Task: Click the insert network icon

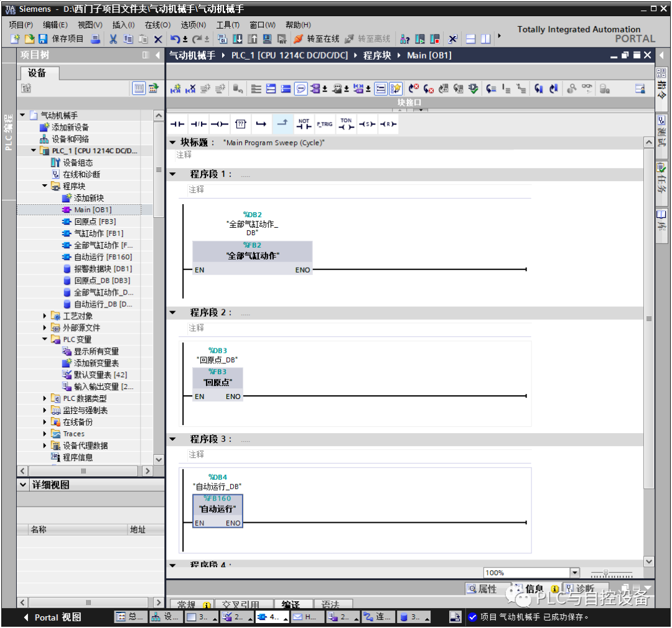Action: tap(175, 89)
